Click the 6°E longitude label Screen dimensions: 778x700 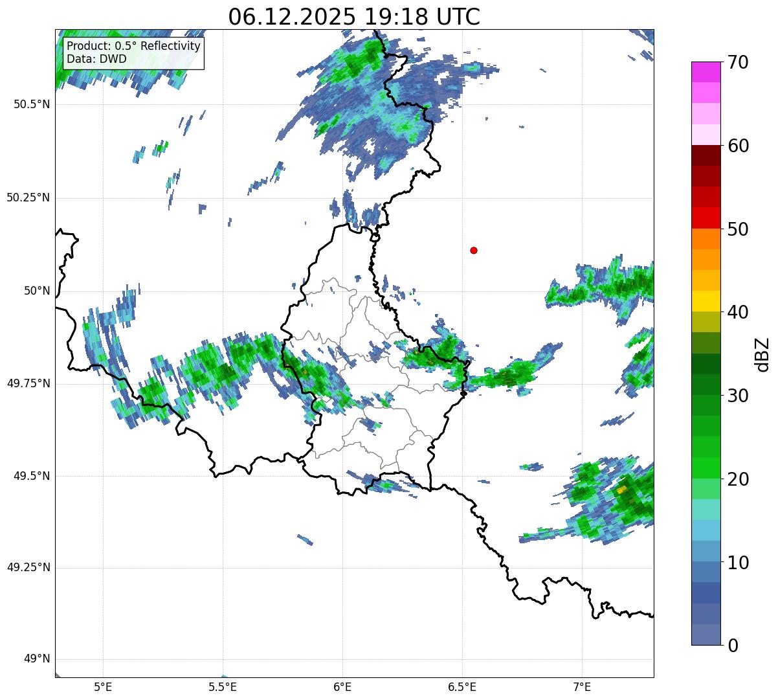pos(342,686)
